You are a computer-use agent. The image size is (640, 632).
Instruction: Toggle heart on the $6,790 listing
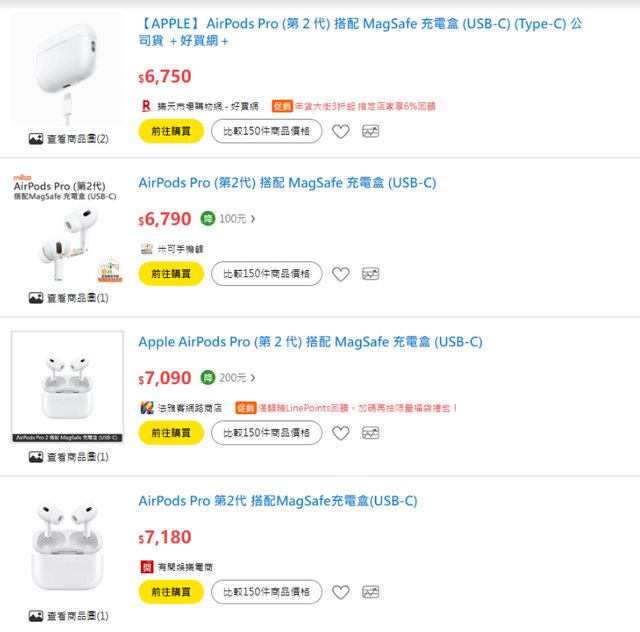340,274
